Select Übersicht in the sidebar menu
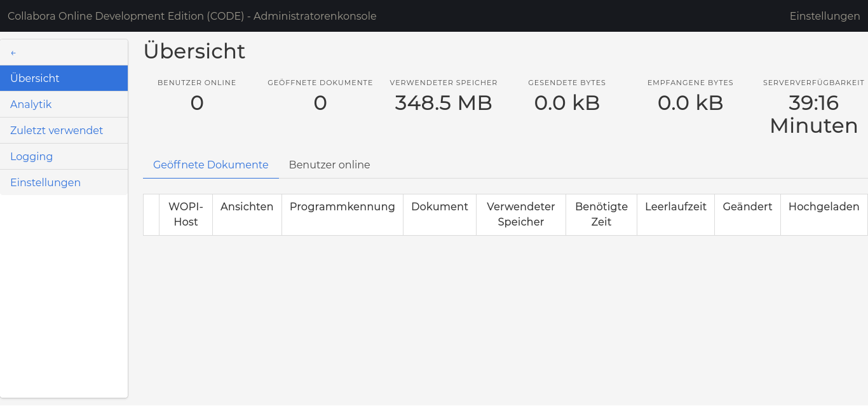 [35, 78]
